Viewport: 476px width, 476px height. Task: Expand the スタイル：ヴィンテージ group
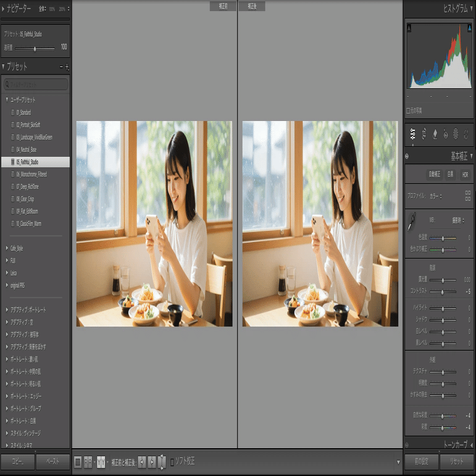[x=7, y=433]
